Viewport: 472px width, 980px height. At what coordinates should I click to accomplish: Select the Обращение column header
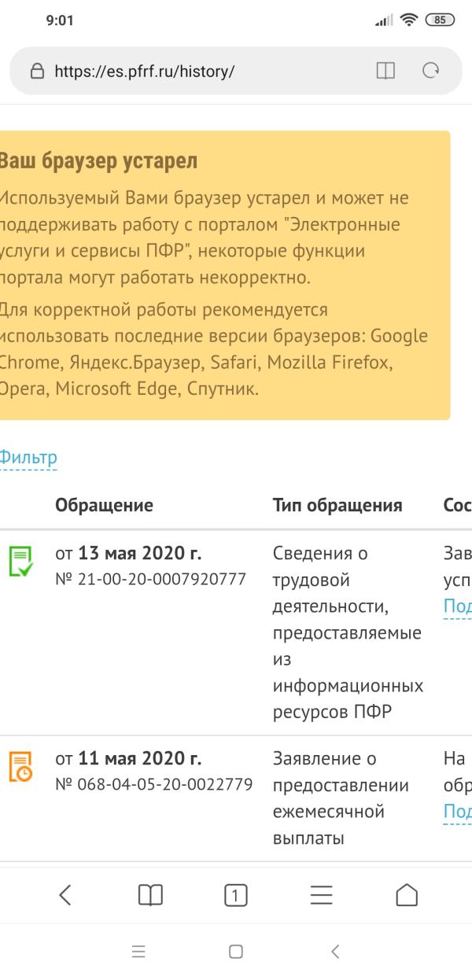point(104,505)
